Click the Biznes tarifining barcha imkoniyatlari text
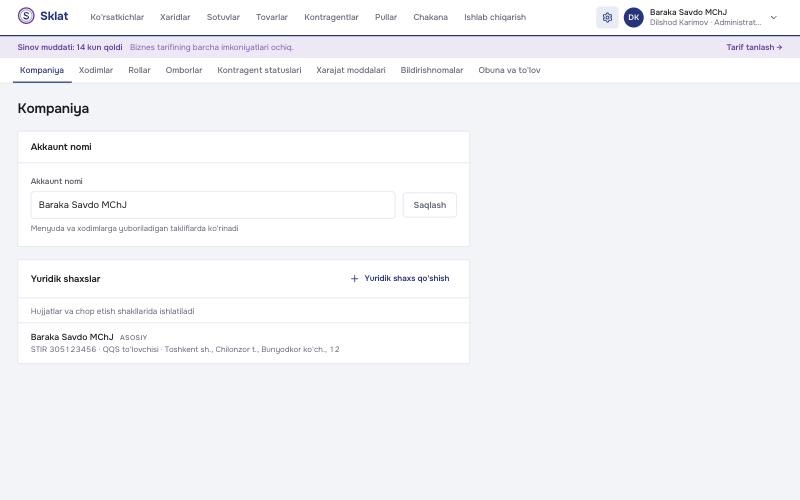The height and width of the screenshot is (500, 800). point(212,47)
